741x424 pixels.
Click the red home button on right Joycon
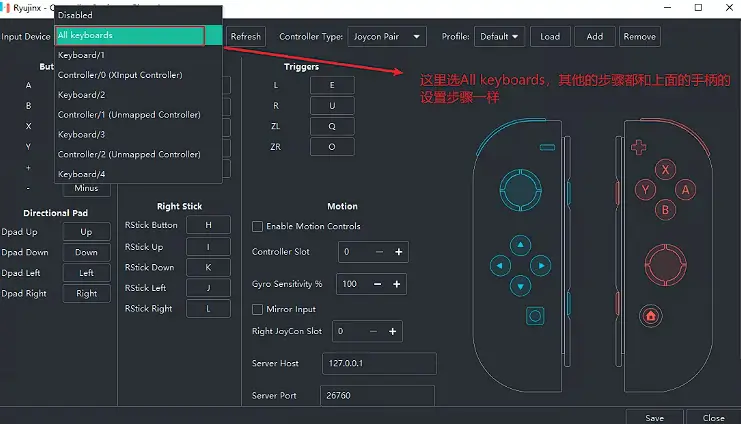coord(651,316)
